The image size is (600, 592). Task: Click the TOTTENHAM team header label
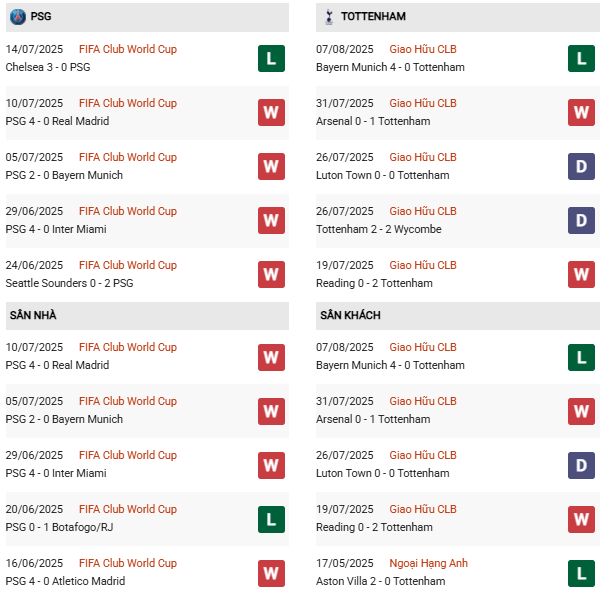pos(373,17)
